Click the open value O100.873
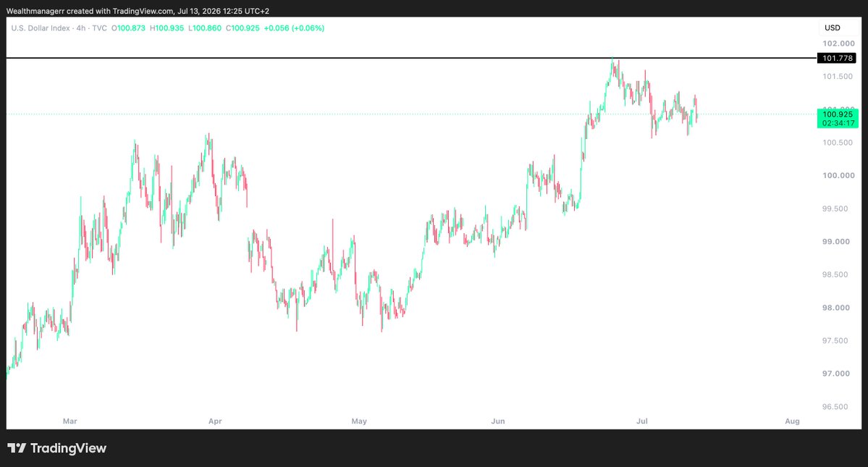The image size is (868, 467). coord(128,28)
